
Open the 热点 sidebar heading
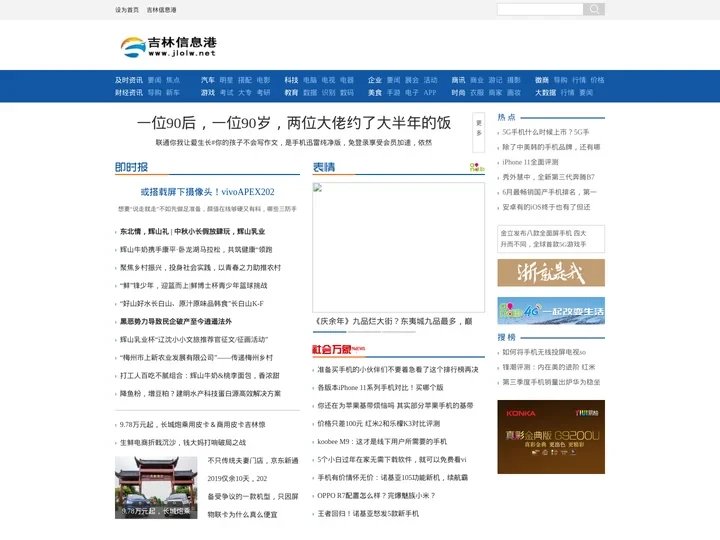click(506, 118)
